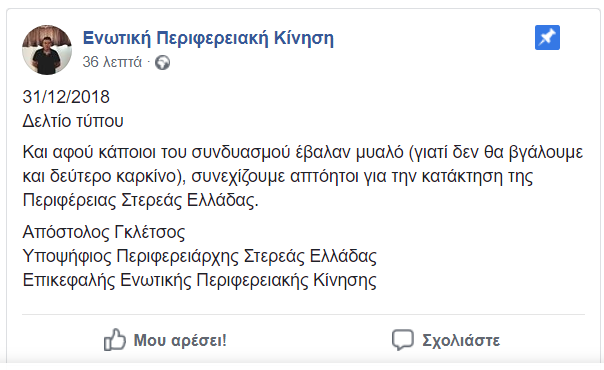
Task: Click the Επικεφαλής Ενωτικής Περιφερειακής Κίνησης line
Action: tap(200, 280)
